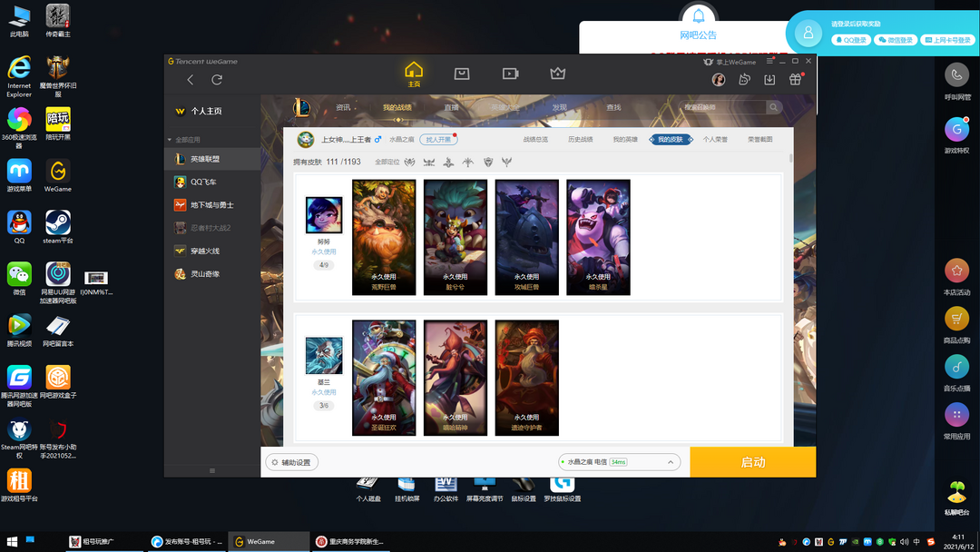Filter skins by sixth role icon
The width and height of the screenshot is (980, 552).
(x=507, y=162)
